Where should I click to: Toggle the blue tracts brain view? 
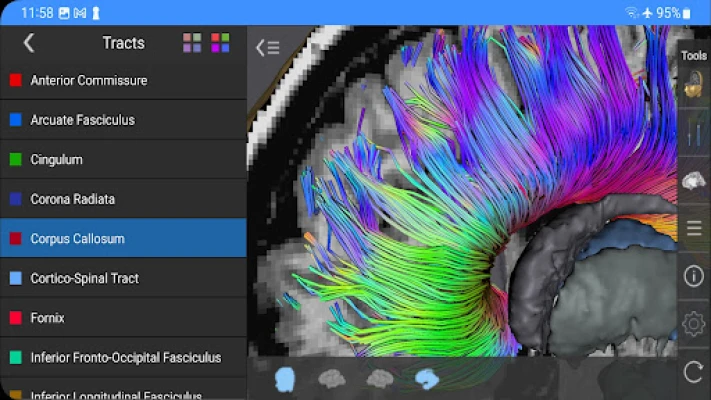coord(427,379)
